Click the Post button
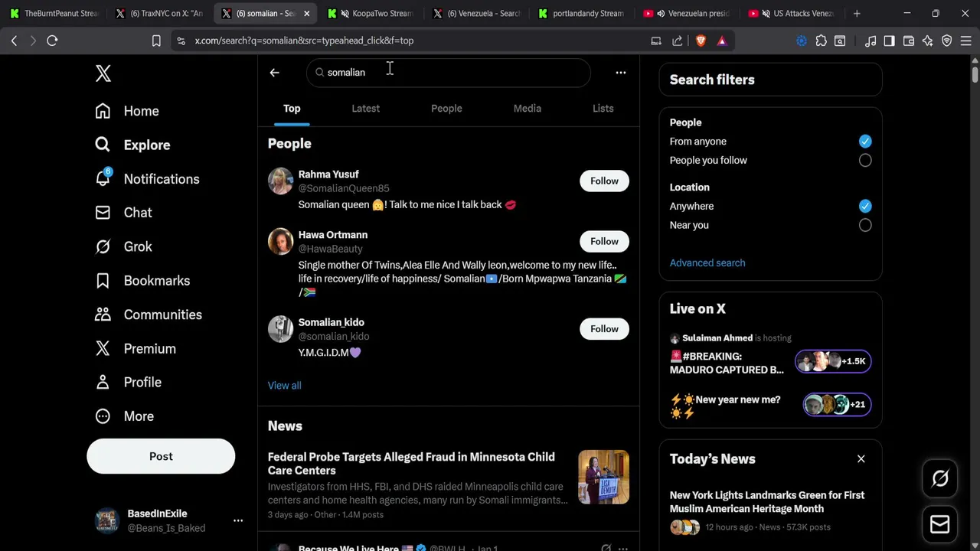The height and width of the screenshot is (551, 980). (161, 456)
